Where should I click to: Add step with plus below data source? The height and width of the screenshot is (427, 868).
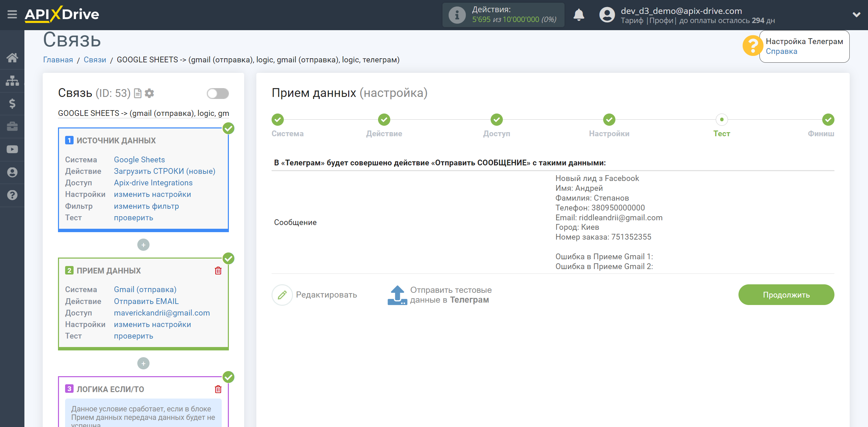pyautogui.click(x=143, y=245)
